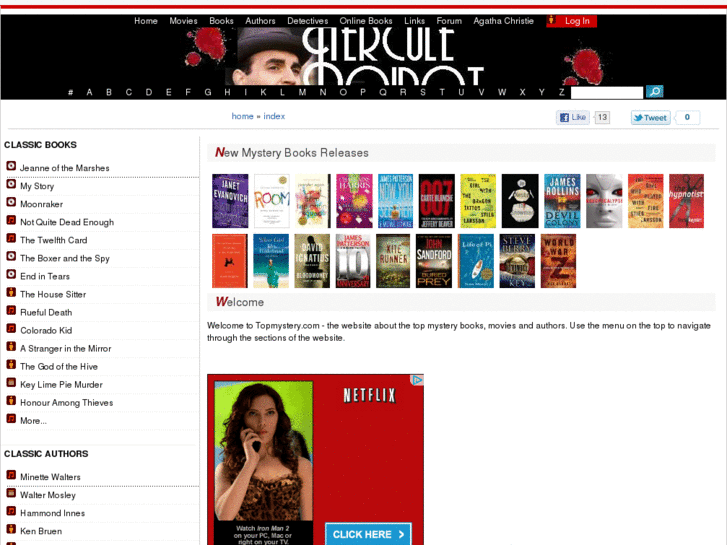Viewport: 727px width, 545px height.
Task: Click the Facebook Like button
Action: coord(573,117)
